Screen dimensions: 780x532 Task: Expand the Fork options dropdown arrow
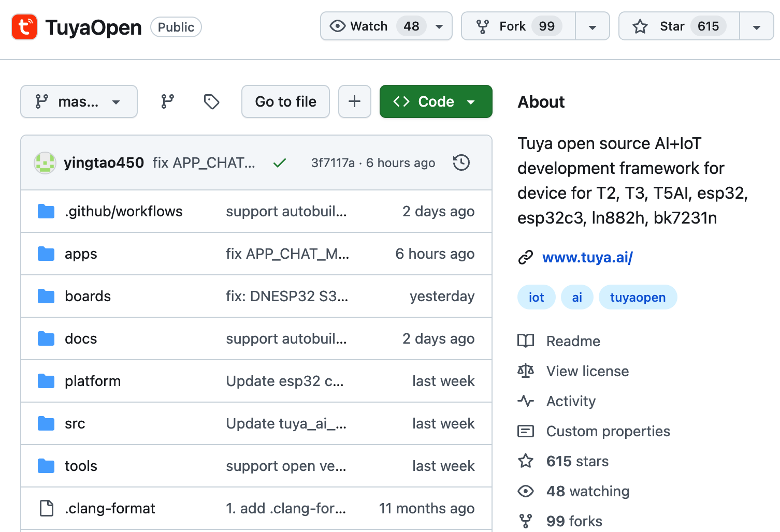click(x=592, y=27)
